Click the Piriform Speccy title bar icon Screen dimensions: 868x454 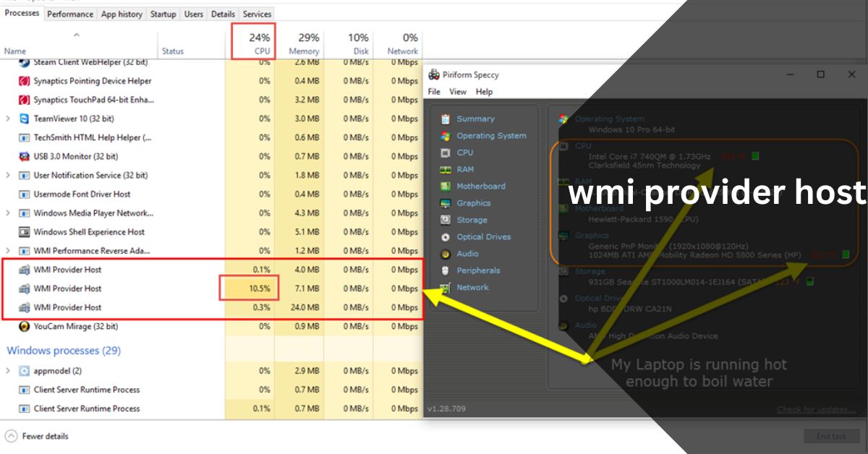click(434, 74)
